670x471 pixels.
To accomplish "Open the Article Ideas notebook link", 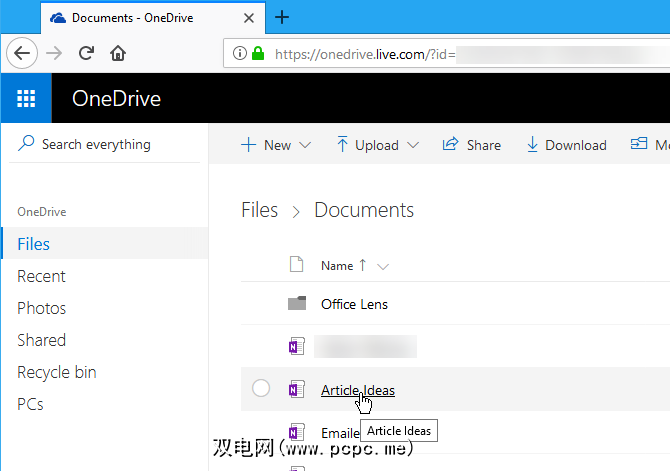I will coord(357,390).
